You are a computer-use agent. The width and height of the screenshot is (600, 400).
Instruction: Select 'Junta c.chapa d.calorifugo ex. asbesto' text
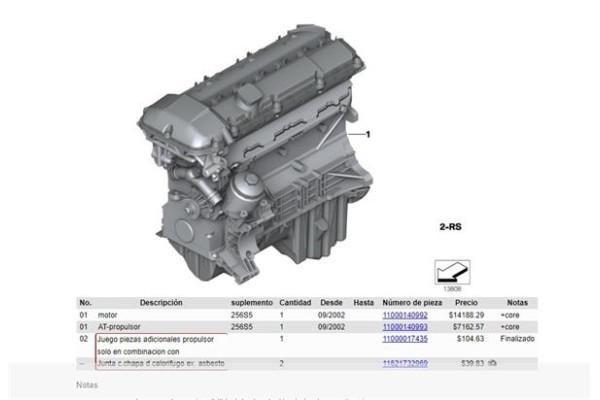[x=161, y=363]
